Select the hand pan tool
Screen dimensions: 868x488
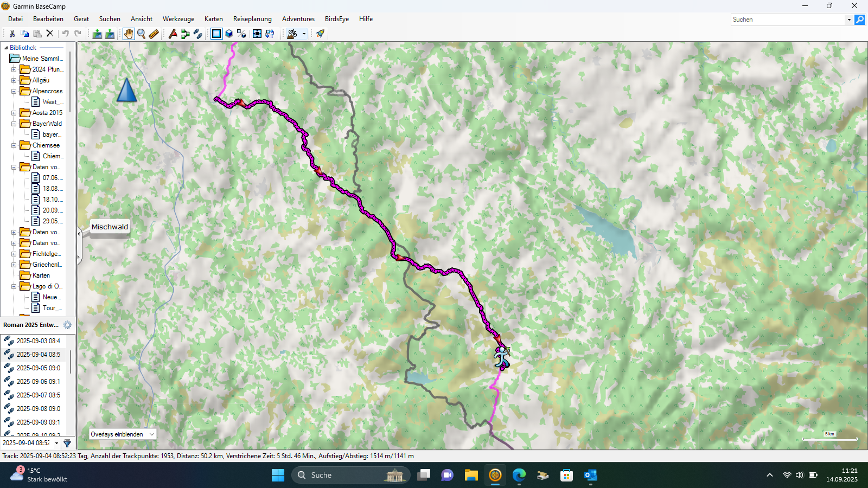click(128, 34)
